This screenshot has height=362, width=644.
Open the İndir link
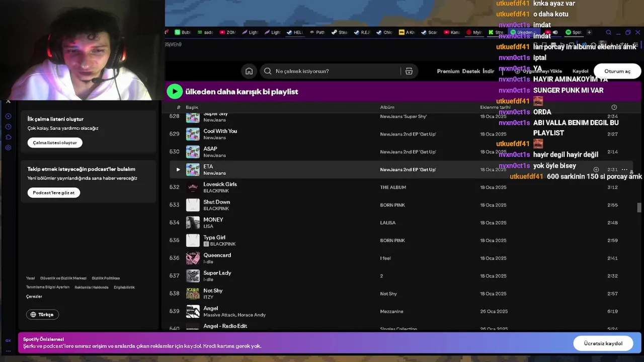(x=488, y=71)
